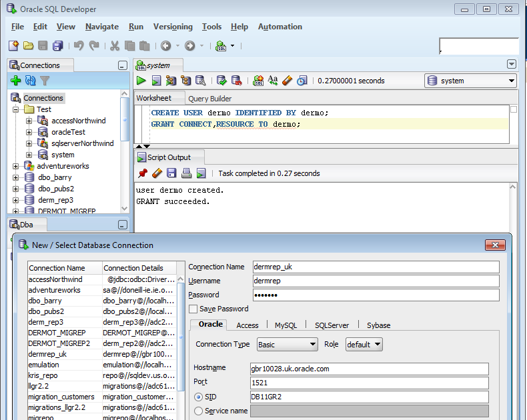Minimize the Dba panel
527x420 pixels.
123,225
